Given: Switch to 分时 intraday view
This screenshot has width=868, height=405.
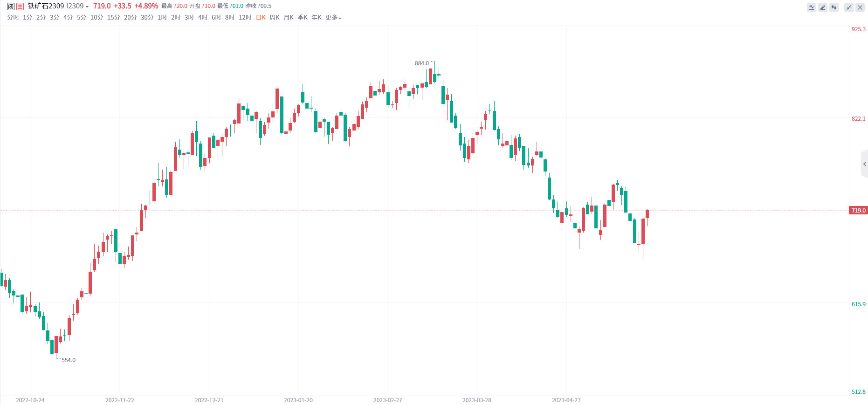Looking at the screenshot, I should 13,18.
